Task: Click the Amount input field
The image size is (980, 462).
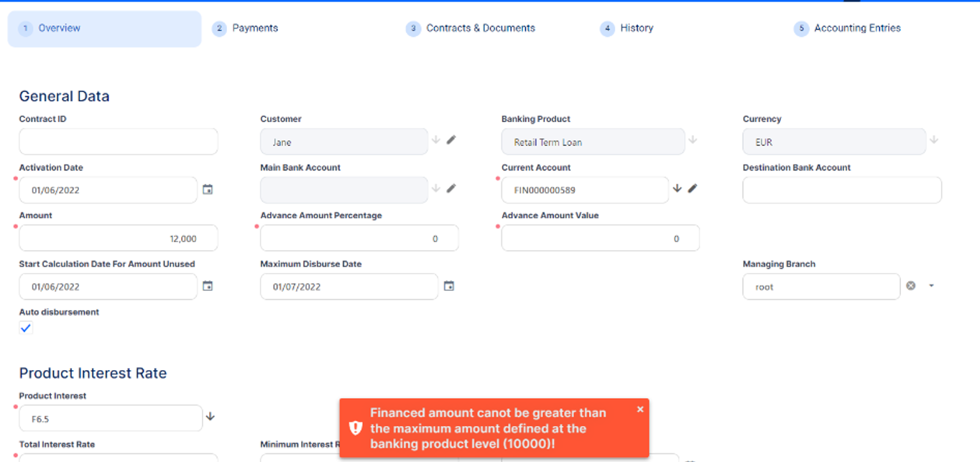Action: [x=119, y=239]
